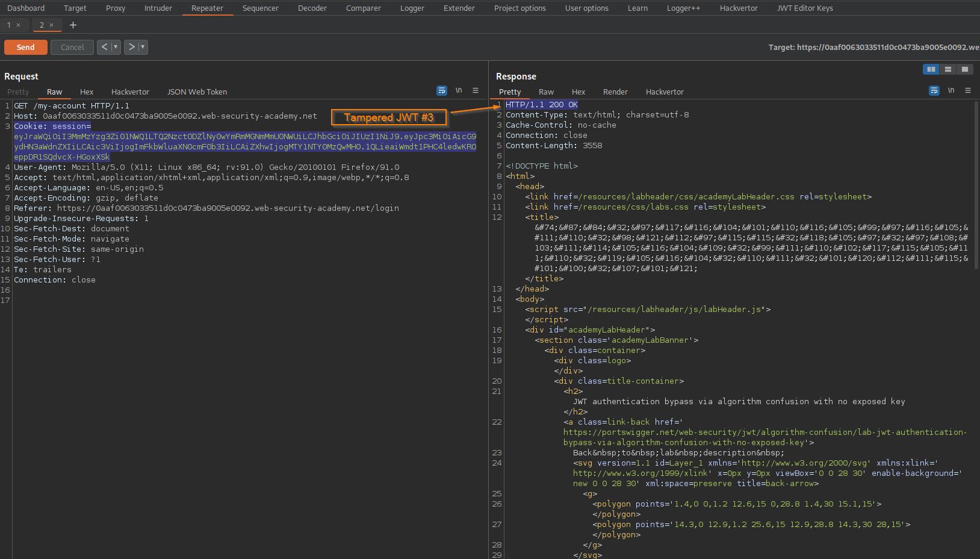Open Response Hackvertor view tab
The image size is (980, 559).
click(665, 92)
